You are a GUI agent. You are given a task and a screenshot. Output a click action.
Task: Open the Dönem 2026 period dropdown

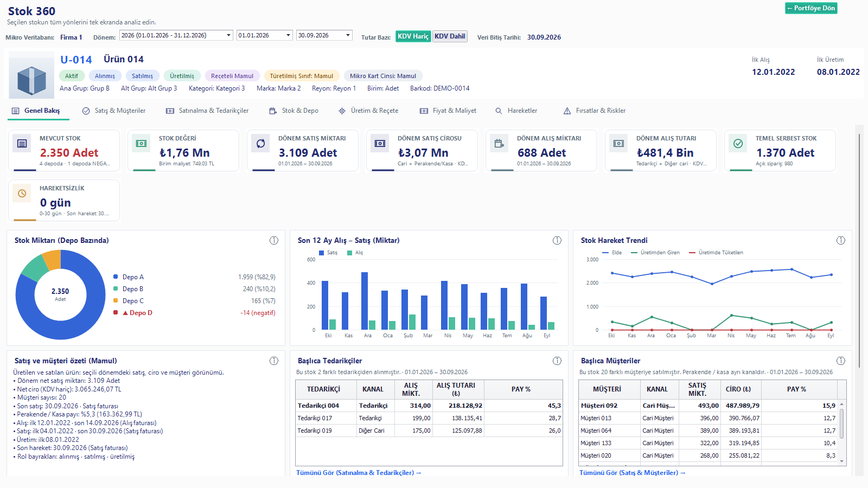point(176,35)
